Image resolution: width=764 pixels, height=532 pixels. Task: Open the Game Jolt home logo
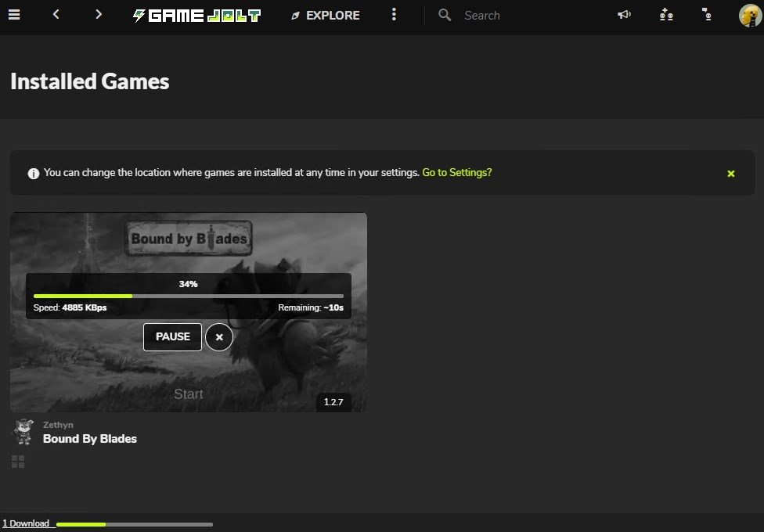(196, 16)
